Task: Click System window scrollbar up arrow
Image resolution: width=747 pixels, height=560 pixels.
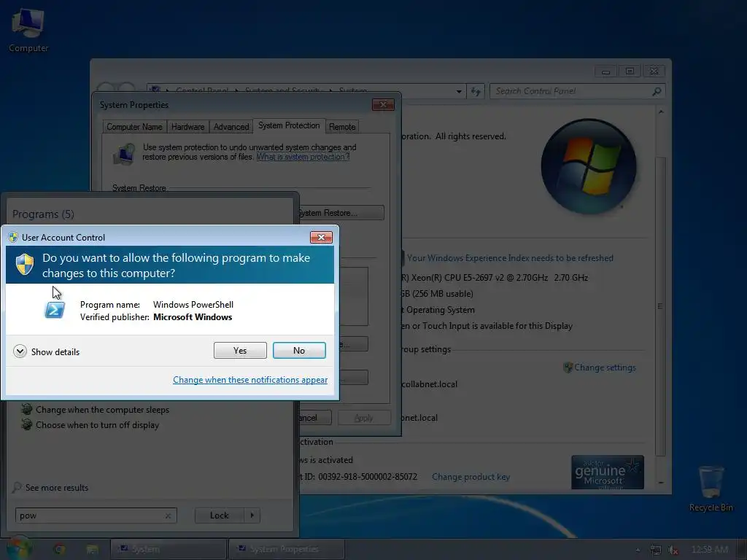Action: click(x=661, y=112)
